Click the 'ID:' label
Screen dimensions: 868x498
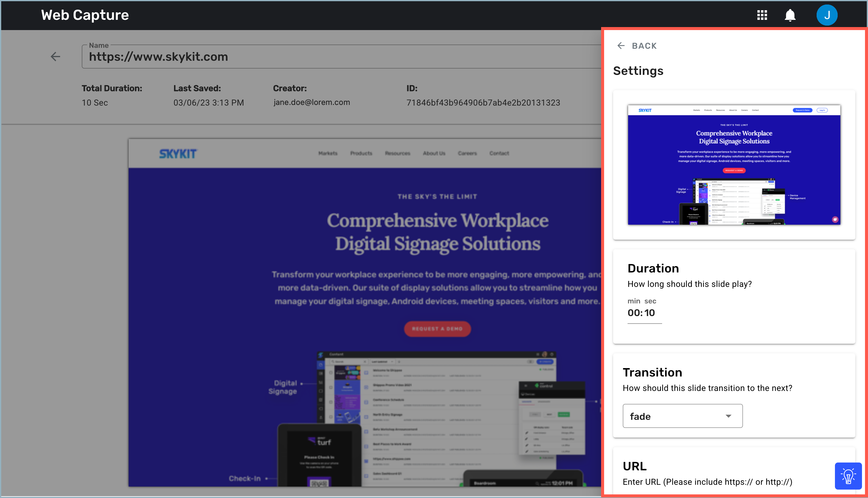click(412, 88)
